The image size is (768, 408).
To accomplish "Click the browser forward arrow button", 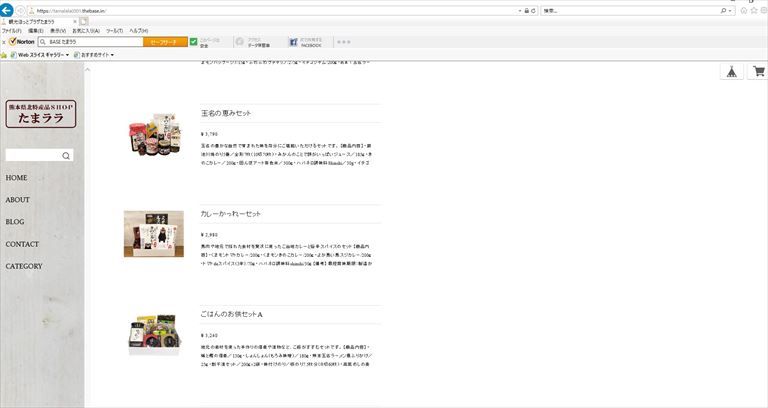I will 20,10.
